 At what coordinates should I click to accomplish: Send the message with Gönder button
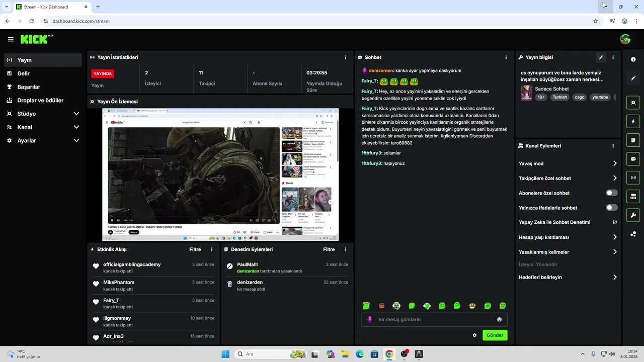(x=495, y=335)
